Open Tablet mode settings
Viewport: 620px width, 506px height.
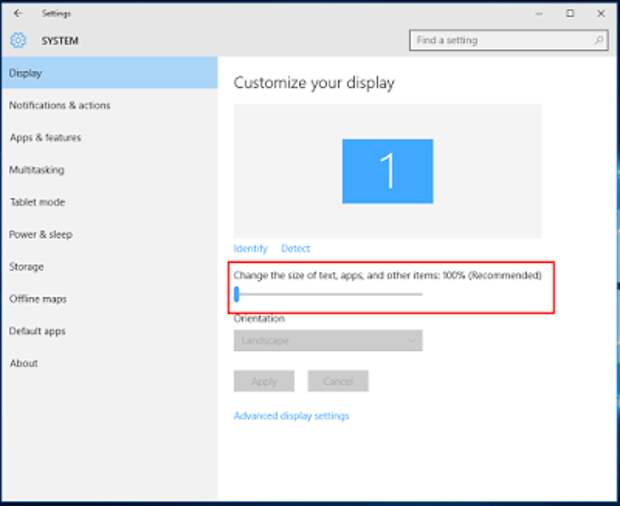[x=37, y=202]
